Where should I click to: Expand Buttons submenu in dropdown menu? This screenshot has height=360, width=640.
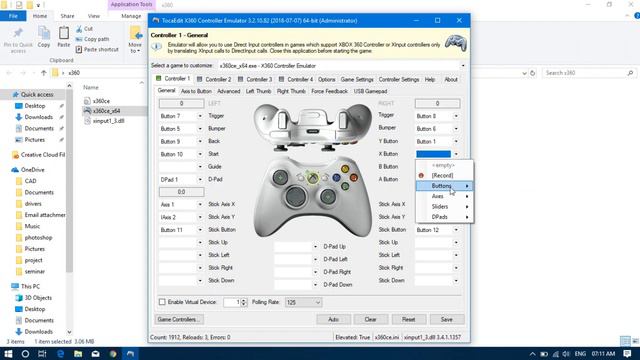click(x=444, y=186)
